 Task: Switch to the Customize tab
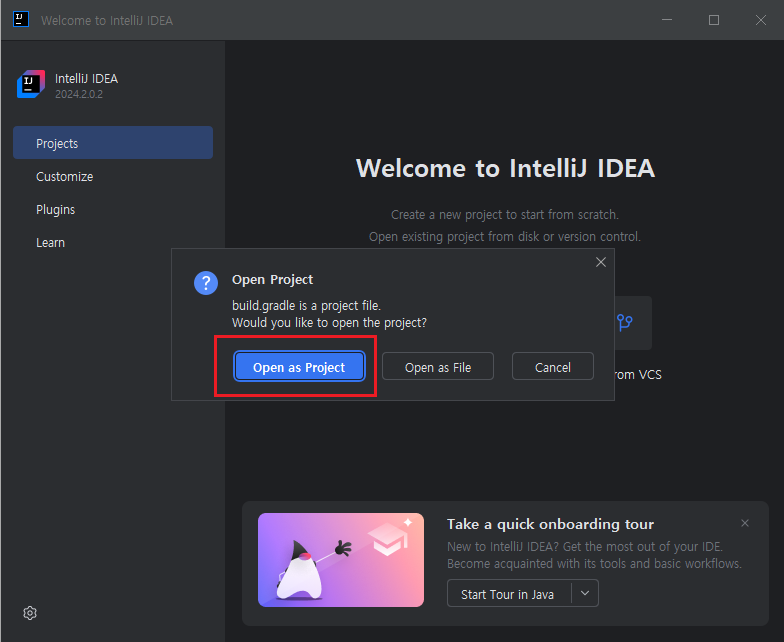pos(64,176)
